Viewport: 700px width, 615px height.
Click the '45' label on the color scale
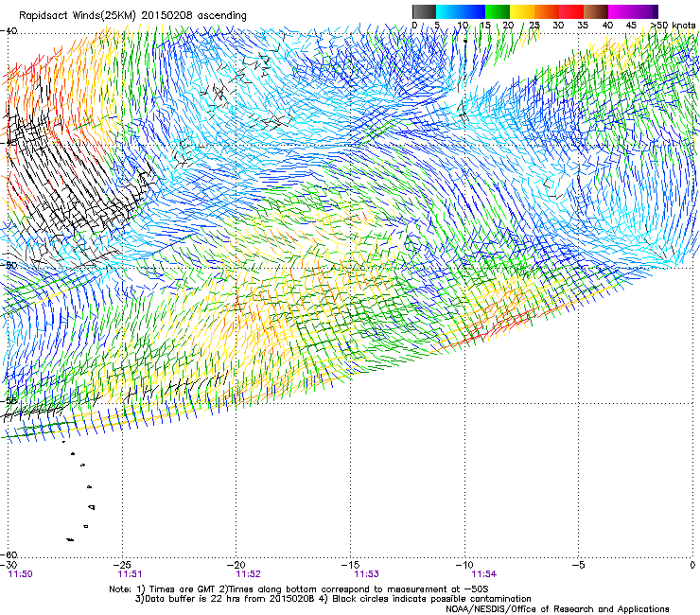[631, 25]
